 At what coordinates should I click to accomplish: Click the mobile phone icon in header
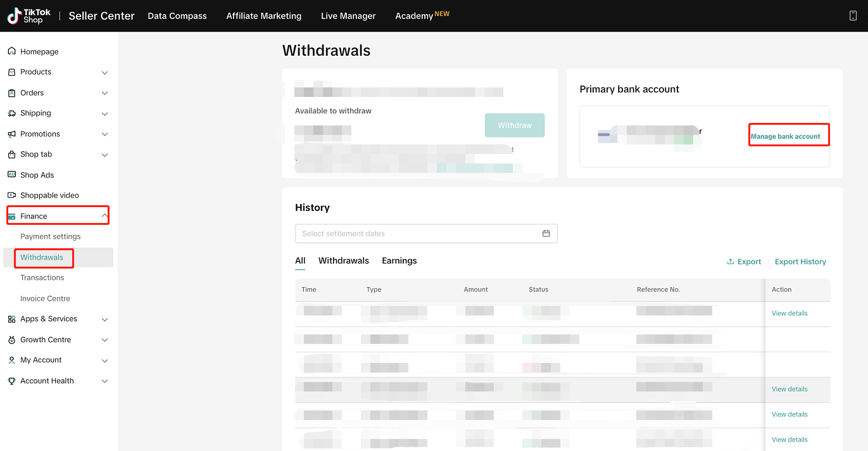(x=853, y=16)
